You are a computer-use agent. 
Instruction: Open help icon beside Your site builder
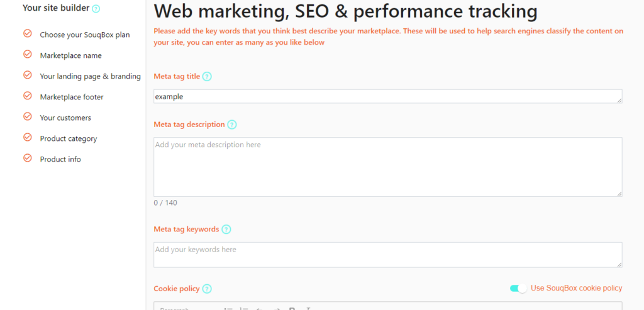coord(96,9)
